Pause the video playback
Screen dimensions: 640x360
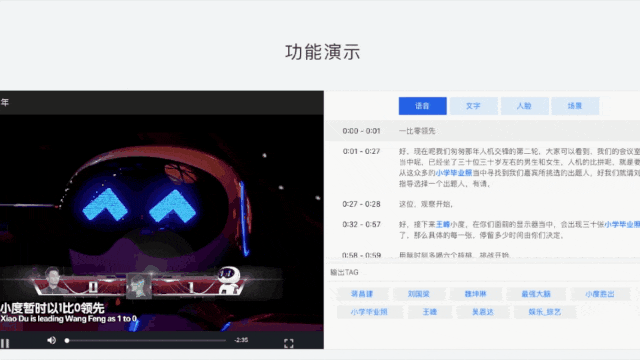tap(5, 344)
